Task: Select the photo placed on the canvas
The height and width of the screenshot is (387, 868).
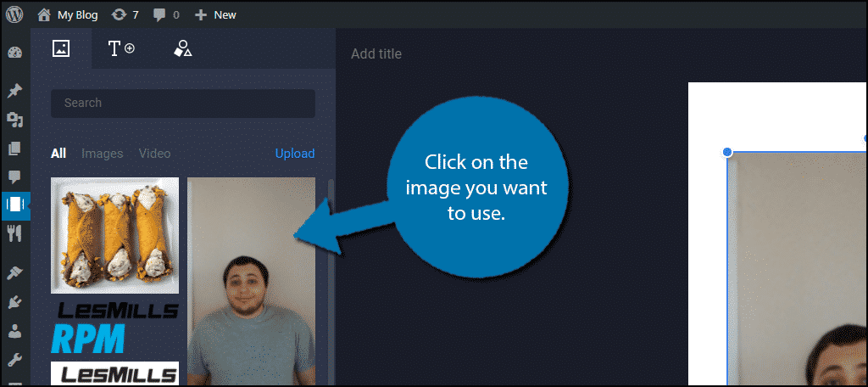Action: tap(796, 268)
